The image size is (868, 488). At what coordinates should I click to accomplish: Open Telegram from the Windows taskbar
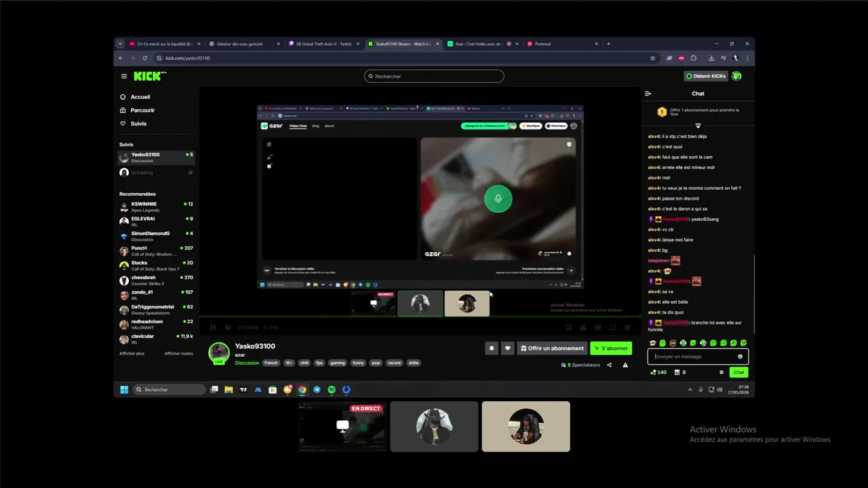317,390
